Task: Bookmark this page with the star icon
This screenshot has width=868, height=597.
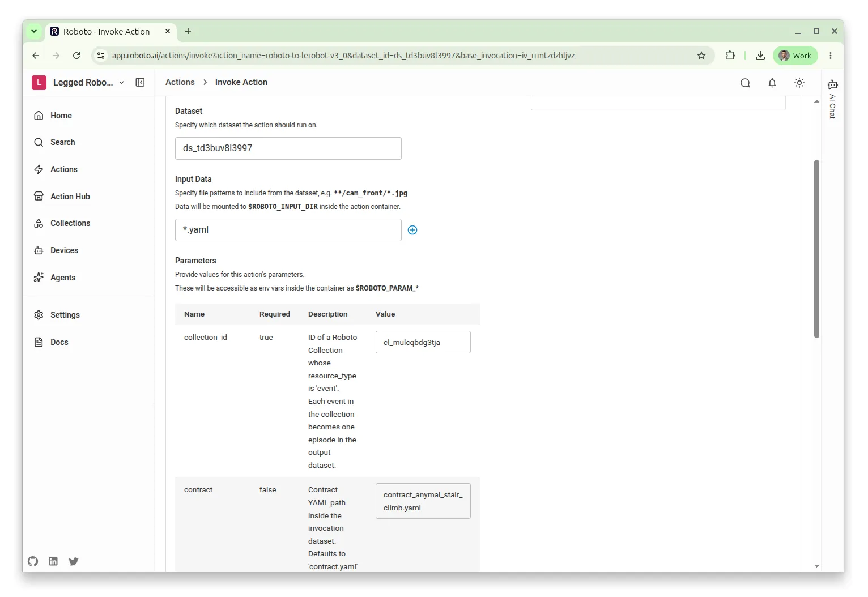Action: coord(701,56)
